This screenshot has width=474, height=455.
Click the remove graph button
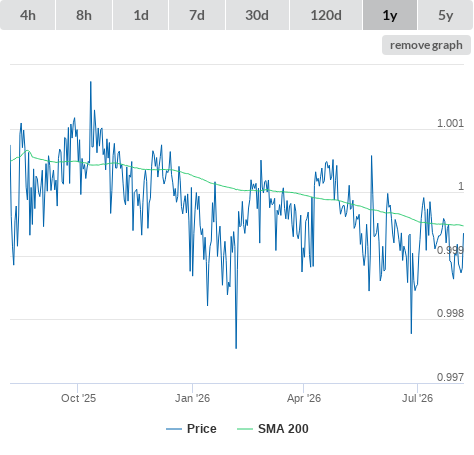click(x=426, y=45)
